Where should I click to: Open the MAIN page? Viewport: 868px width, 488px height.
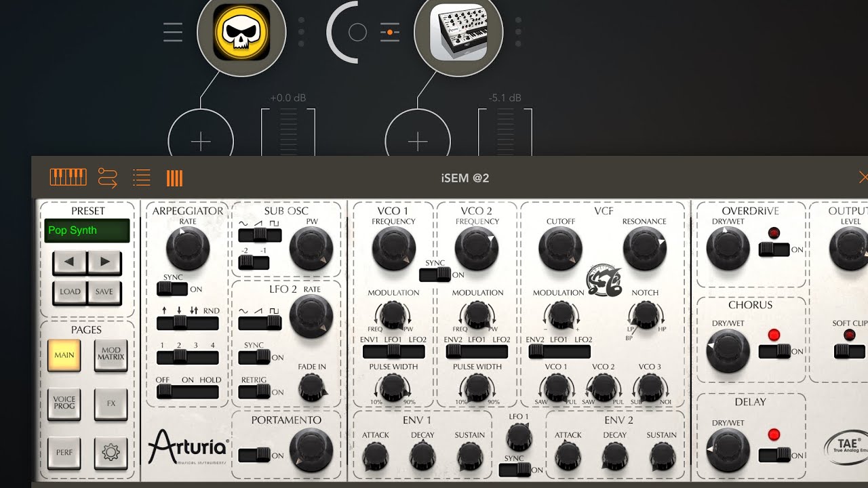64,355
